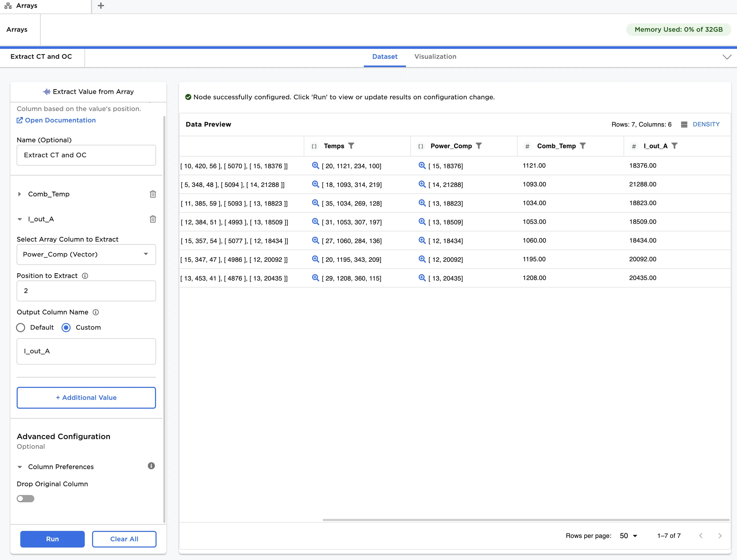Switch to the Visualization tab
This screenshot has width=737, height=560.
tap(435, 57)
